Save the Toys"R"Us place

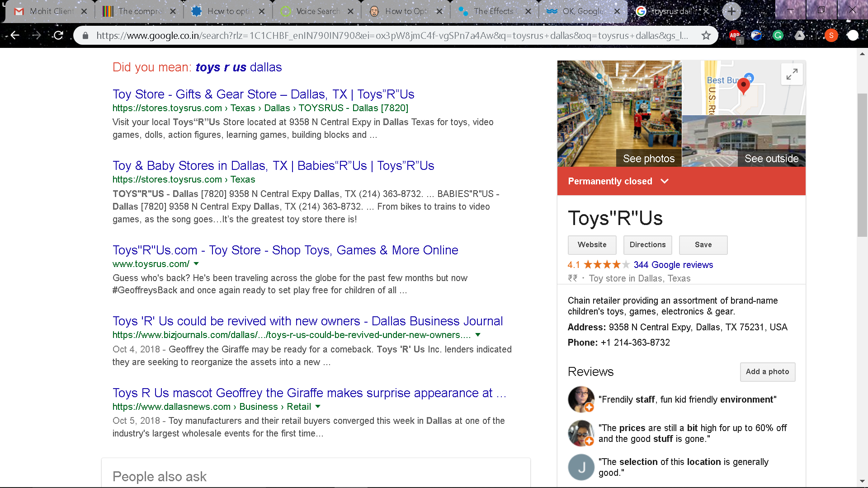(x=703, y=245)
